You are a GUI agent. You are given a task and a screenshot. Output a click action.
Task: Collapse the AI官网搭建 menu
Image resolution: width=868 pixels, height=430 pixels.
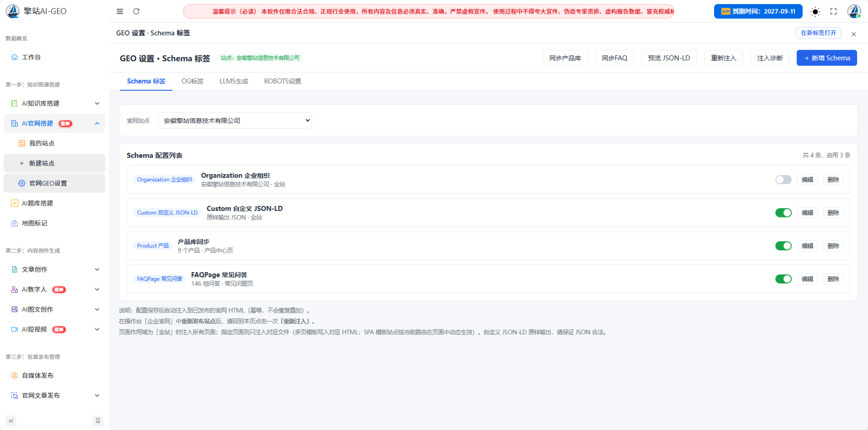pyautogui.click(x=54, y=123)
